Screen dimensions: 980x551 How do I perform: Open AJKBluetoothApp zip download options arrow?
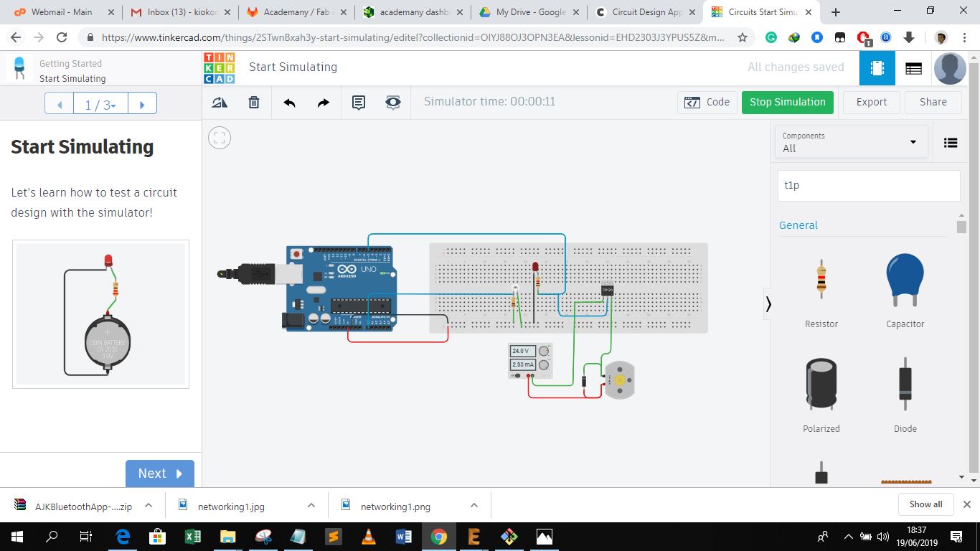149,506
